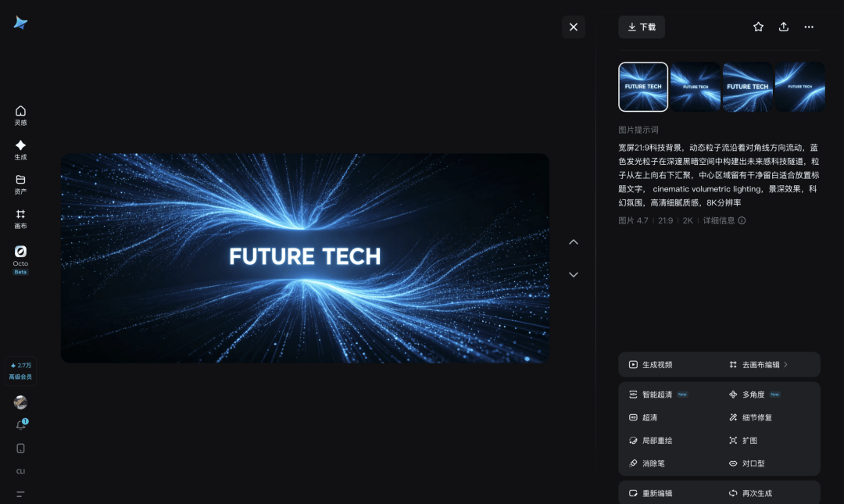Open the three-dot more options menu

tap(809, 27)
